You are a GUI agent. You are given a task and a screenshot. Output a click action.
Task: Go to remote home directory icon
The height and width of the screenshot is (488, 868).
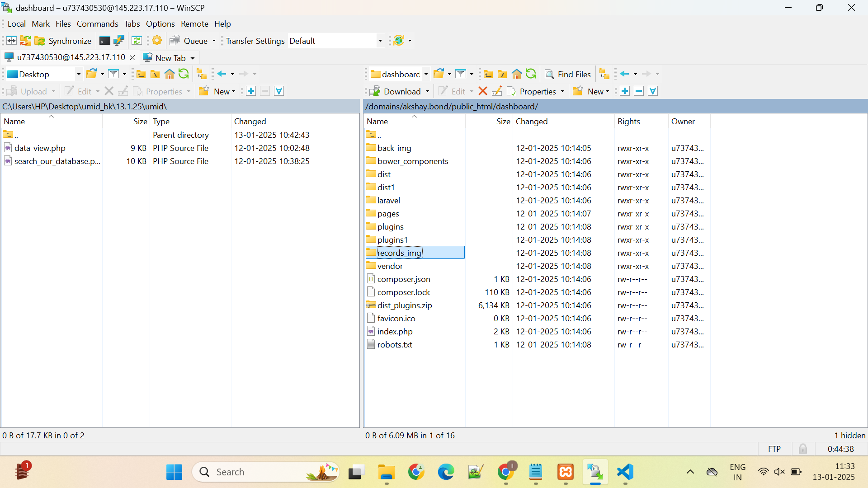pyautogui.click(x=517, y=74)
